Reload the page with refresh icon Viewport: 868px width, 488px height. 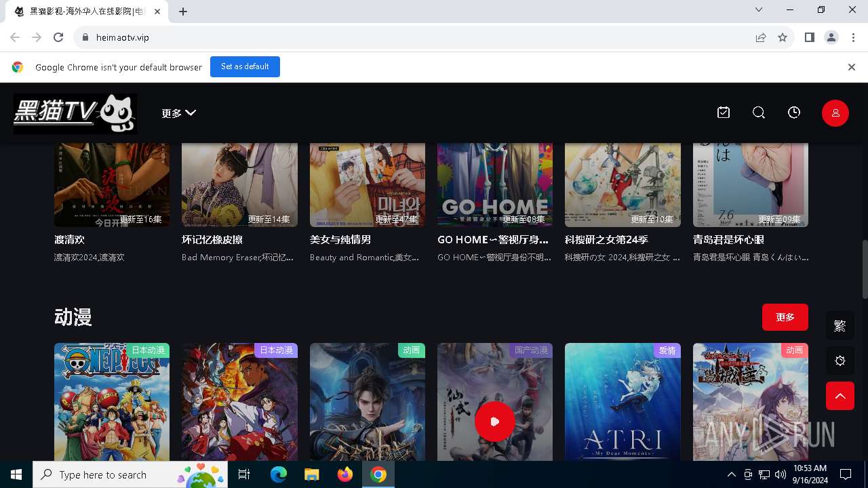click(58, 37)
